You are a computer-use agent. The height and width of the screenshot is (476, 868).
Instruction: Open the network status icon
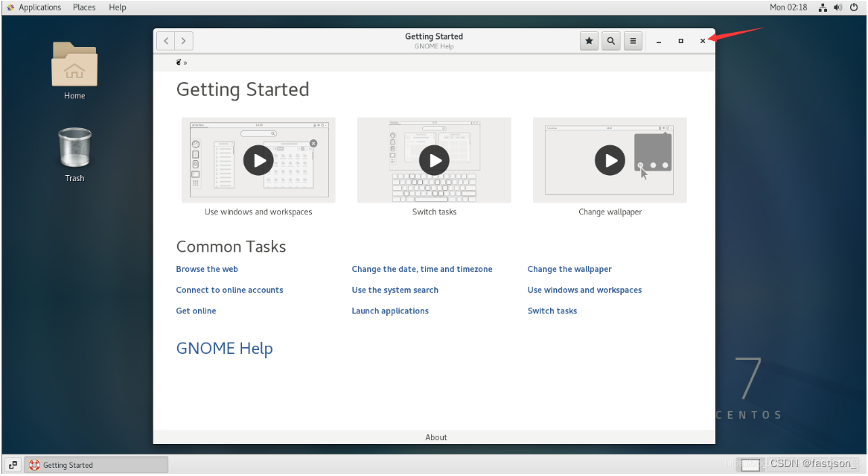tap(823, 7)
